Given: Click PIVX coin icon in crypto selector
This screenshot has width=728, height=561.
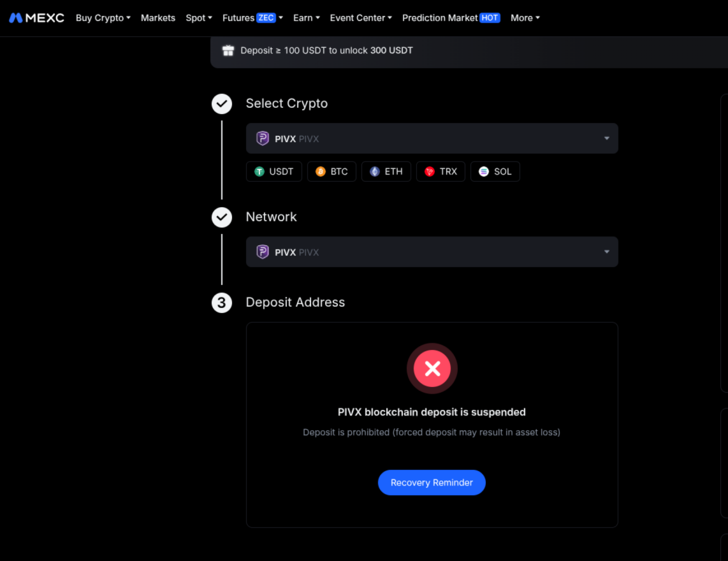Looking at the screenshot, I should (262, 138).
